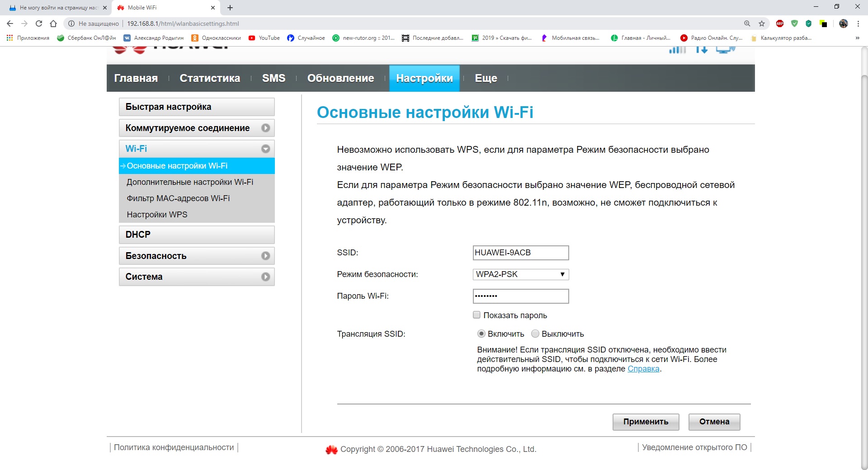This screenshot has width=868, height=470.
Task: Open green shield extension icon
Action: (794, 23)
